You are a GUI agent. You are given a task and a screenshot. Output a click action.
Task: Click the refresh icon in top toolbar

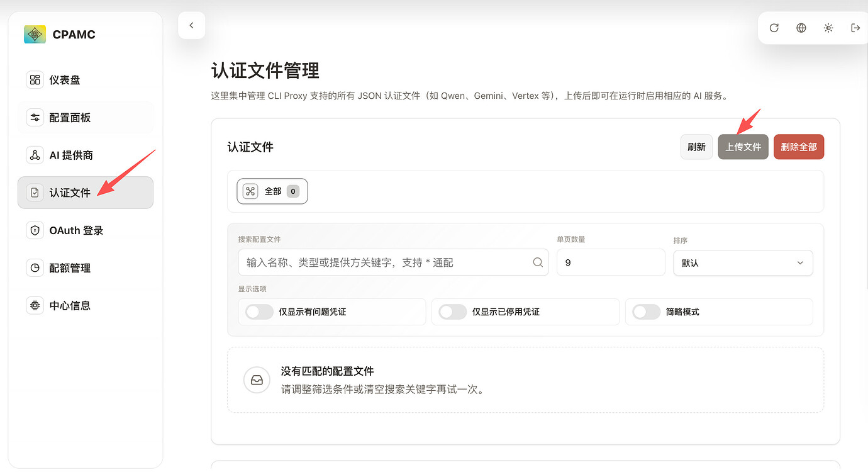click(774, 28)
